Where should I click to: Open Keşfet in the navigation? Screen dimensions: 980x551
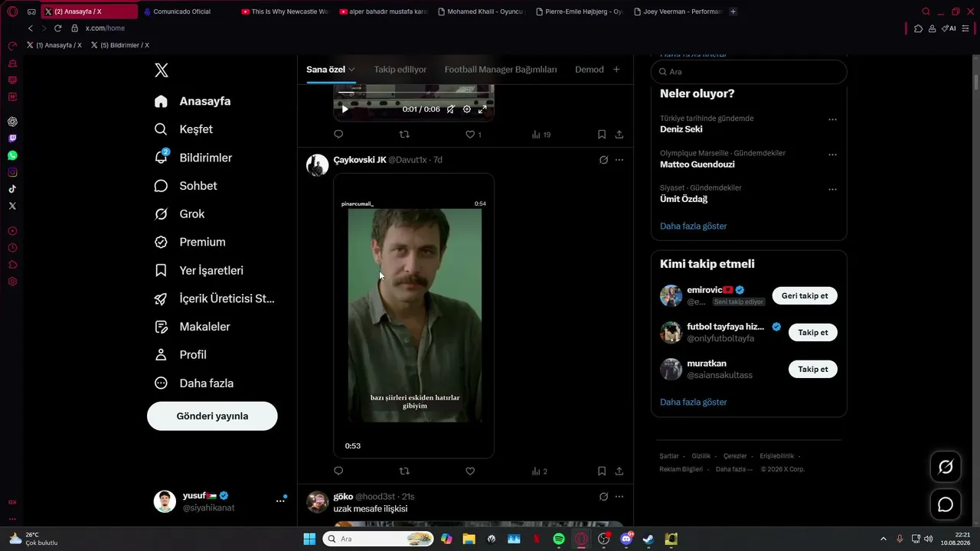(183, 129)
